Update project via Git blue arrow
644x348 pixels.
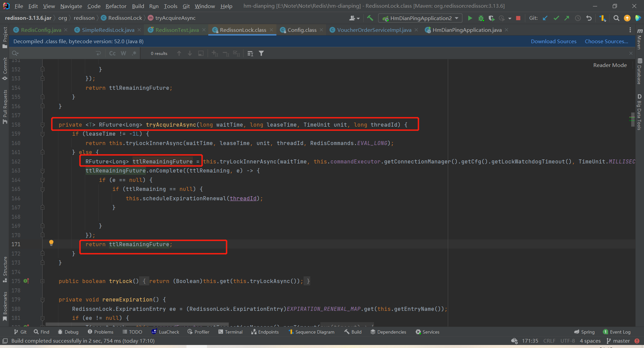(x=545, y=18)
